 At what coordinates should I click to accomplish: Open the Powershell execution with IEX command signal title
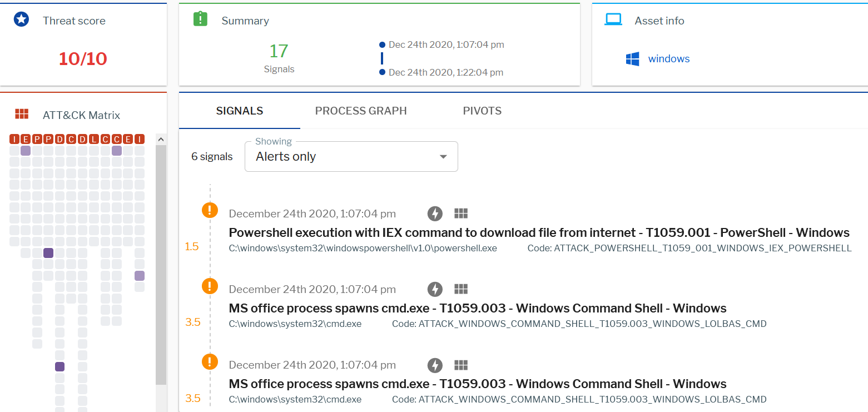pos(539,232)
